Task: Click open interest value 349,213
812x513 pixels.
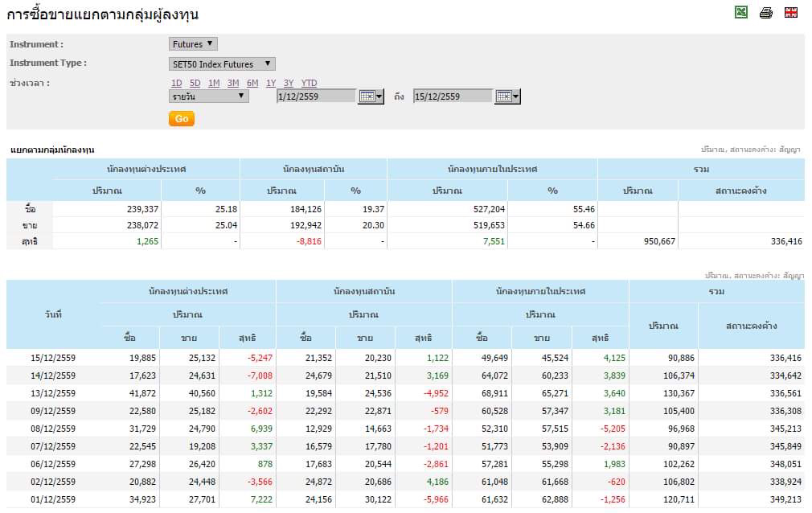Action: (x=785, y=499)
